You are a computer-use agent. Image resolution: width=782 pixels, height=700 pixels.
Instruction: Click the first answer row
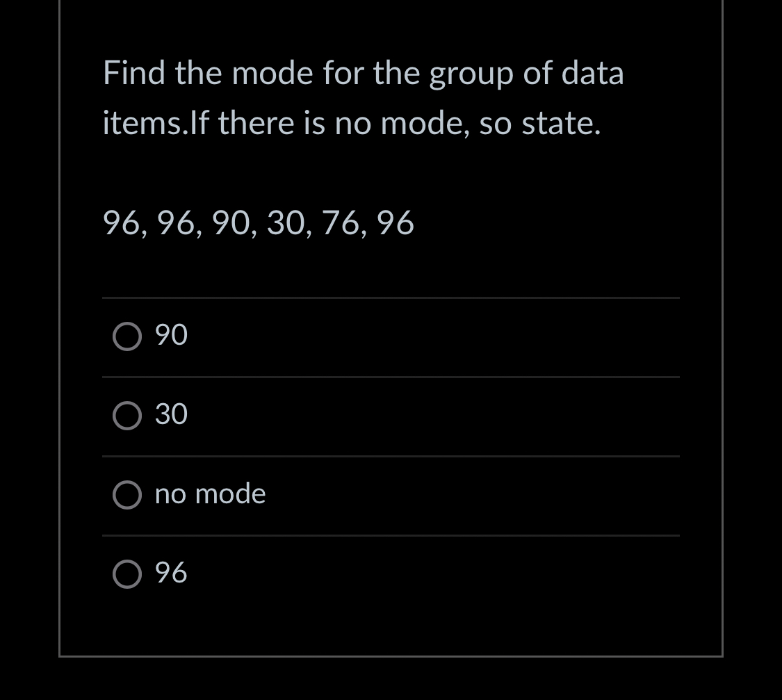pos(391,336)
